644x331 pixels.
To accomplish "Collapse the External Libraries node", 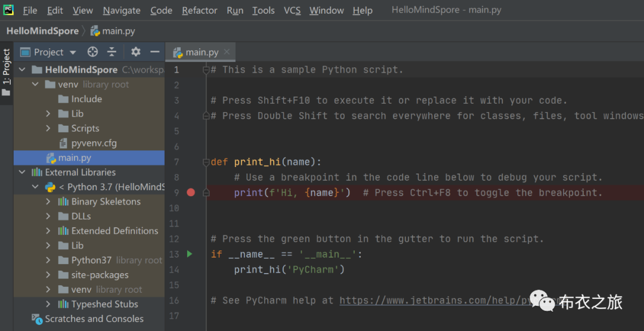I will click(x=22, y=172).
